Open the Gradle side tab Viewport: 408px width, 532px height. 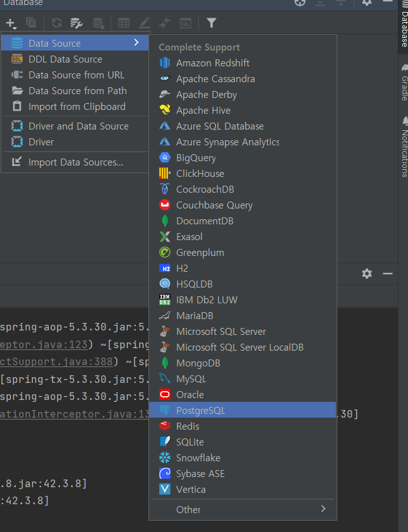[x=404, y=82]
